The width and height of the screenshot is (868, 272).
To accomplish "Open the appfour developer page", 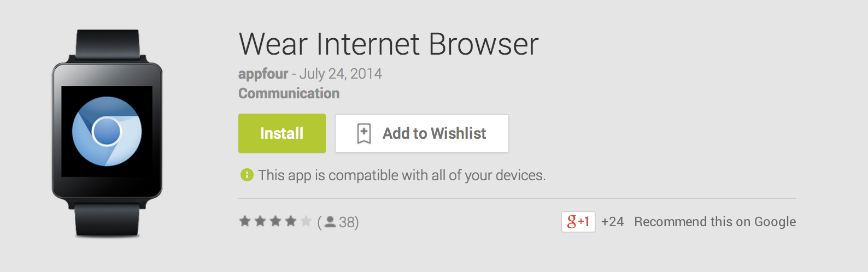I will [x=263, y=74].
